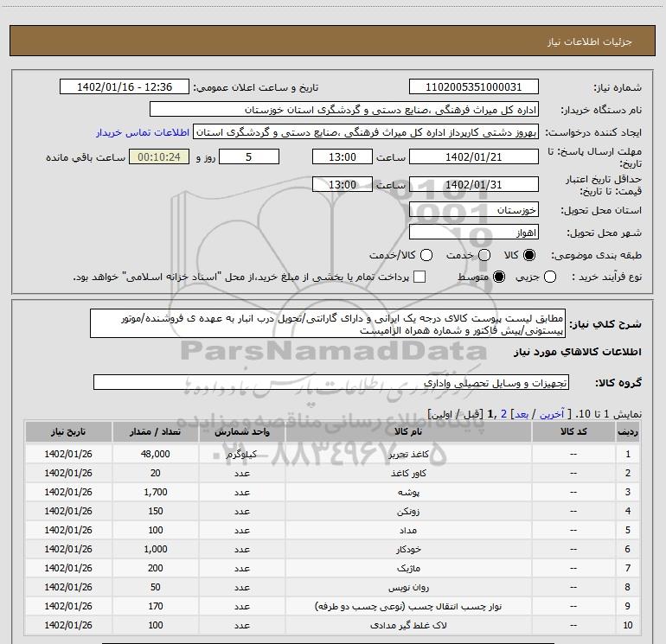Click the response deadline time 13:00 field
The image size is (666, 644).
343,156
